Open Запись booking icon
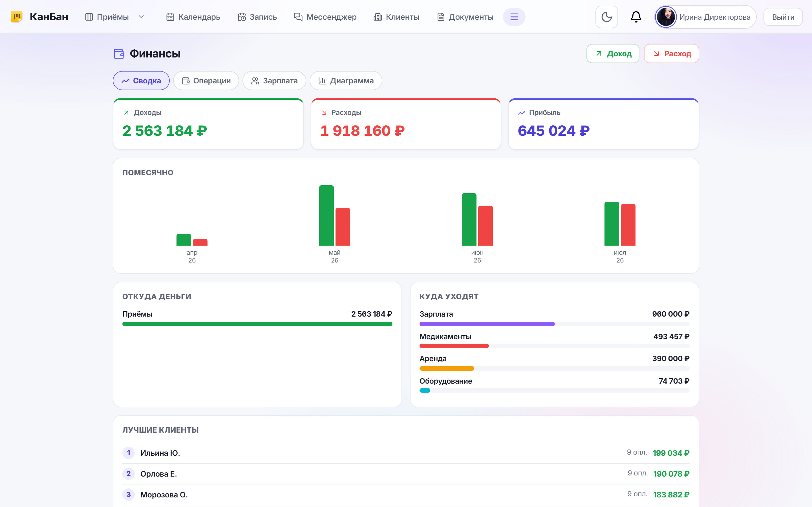This screenshot has width=812, height=507. tap(242, 17)
